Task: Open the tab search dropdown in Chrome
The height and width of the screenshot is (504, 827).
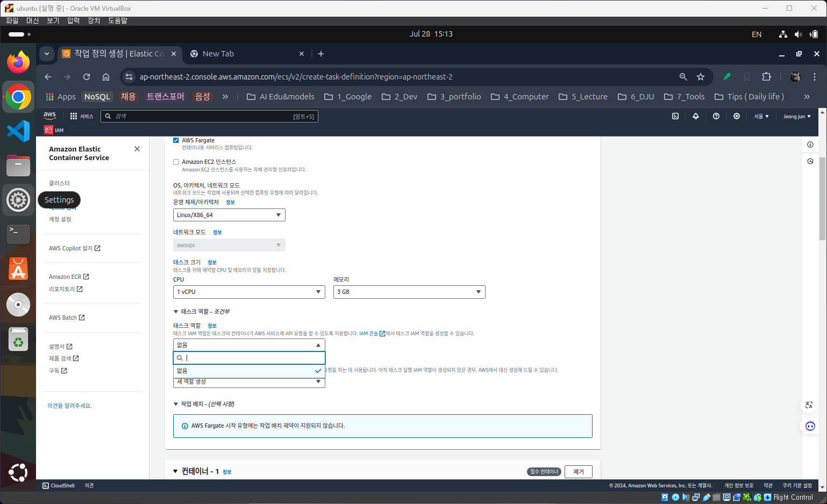Action: (x=47, y=54)
